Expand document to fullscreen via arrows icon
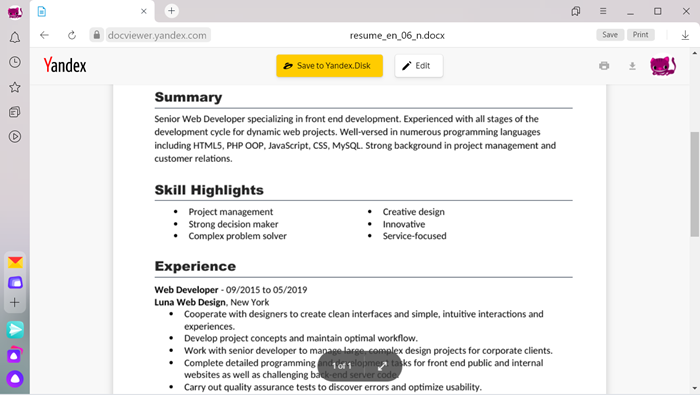The height and width of the screenshot is (395, 700). pos(382,366)
